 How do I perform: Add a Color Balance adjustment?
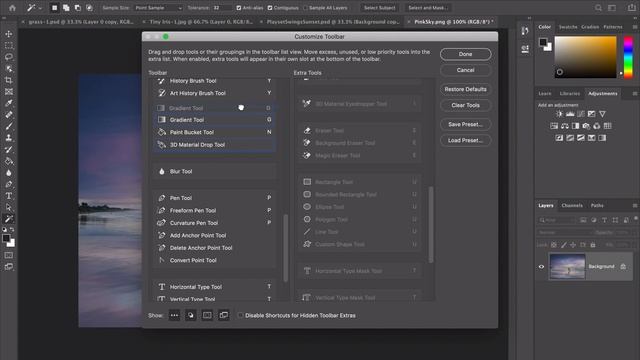tap(565, 126)
